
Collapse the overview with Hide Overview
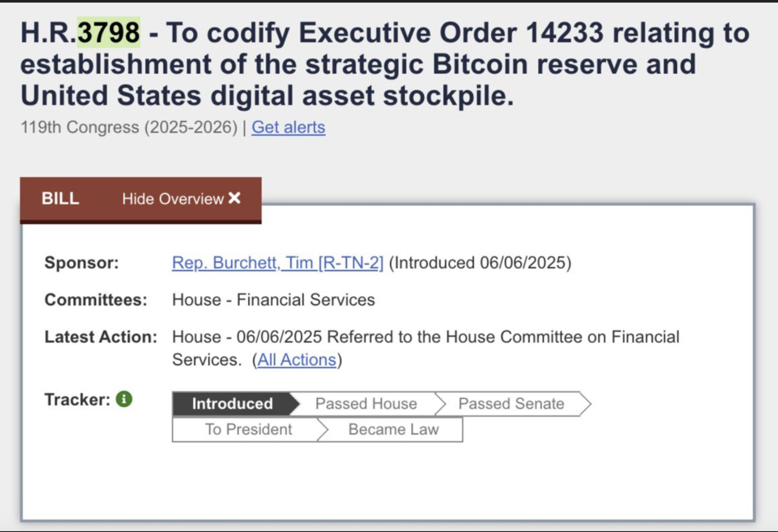point(181,198)
